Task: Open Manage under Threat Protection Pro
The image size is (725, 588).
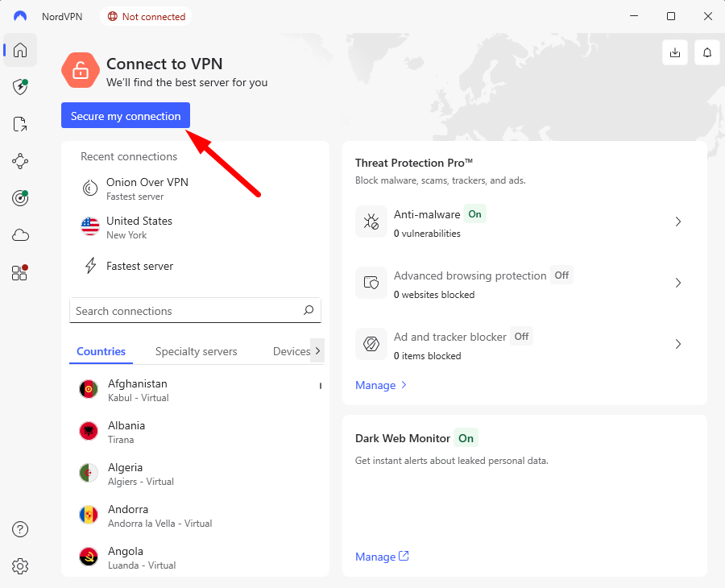Action: pos(375,385)
